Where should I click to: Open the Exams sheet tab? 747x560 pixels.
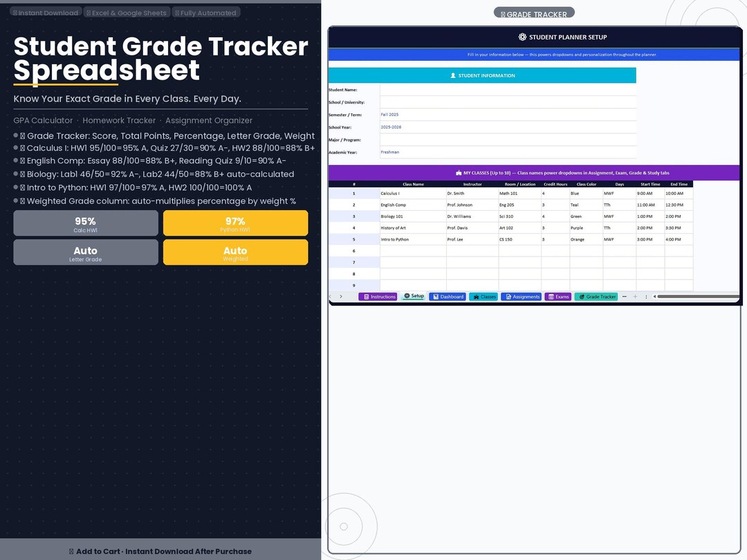(558, 297)
